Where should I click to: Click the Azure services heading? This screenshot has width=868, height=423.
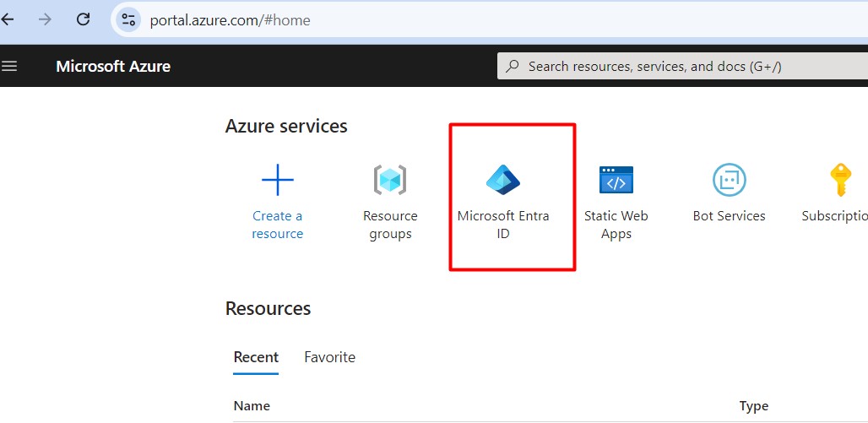(x=286, y=127)
